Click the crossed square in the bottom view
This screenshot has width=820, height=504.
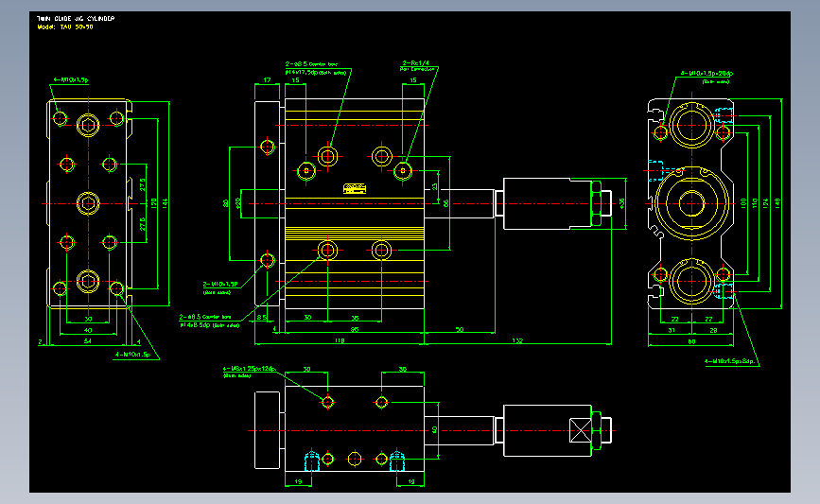pos(580,430)
